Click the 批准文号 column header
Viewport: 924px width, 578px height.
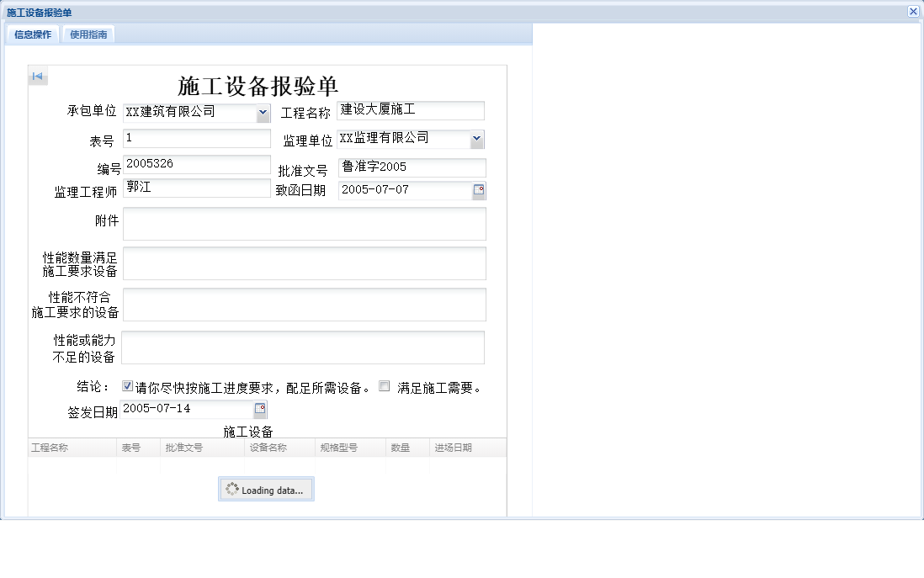202,448
